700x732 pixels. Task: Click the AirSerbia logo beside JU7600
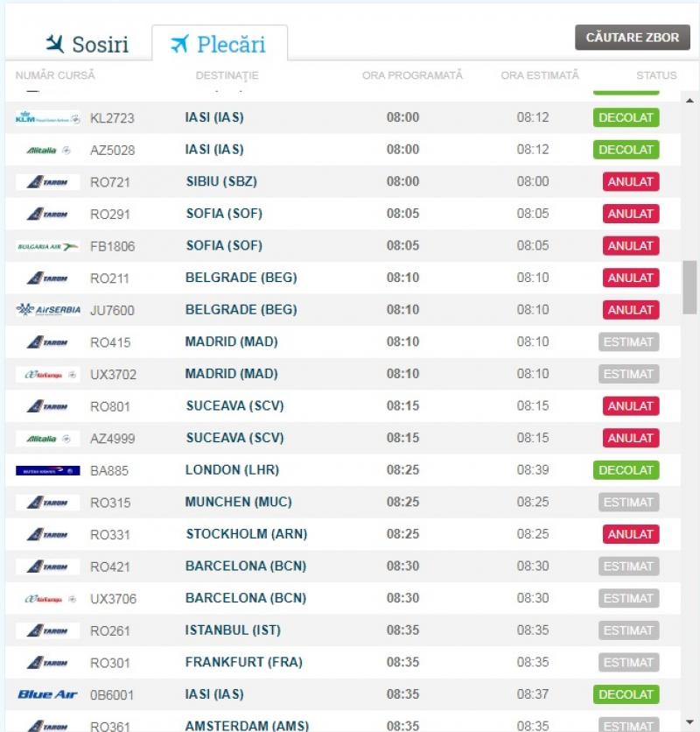[47, 310]
